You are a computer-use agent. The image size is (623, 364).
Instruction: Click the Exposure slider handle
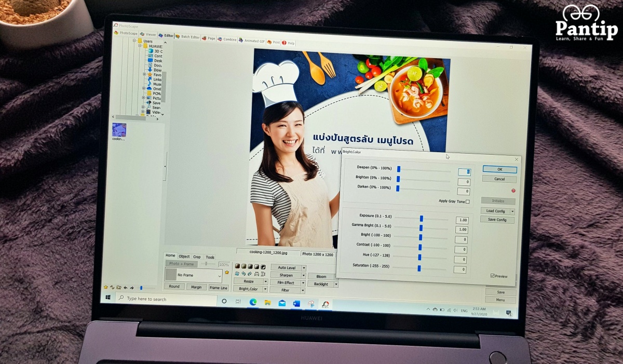(422, 219)
